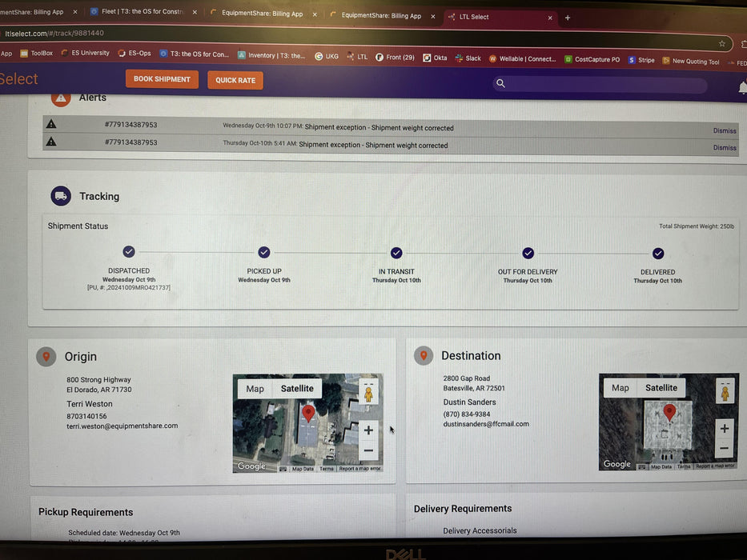747x560 pixels.
Task: Click the Stripe bookmark
Action: point(641,60)
